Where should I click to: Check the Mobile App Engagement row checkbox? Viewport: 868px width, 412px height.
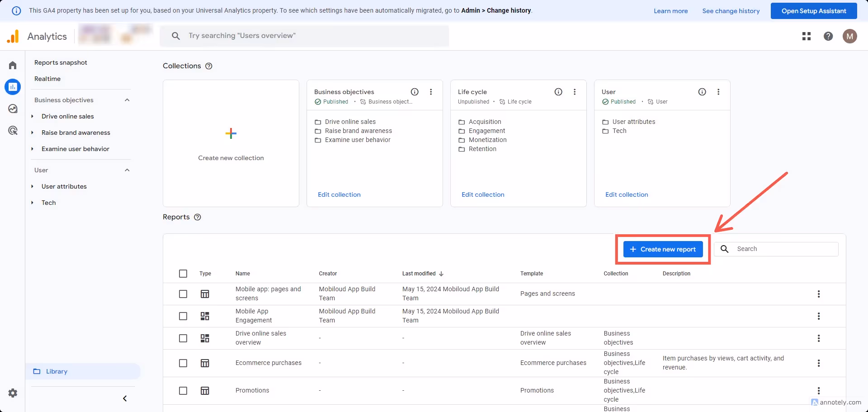(x=183, y=316)
